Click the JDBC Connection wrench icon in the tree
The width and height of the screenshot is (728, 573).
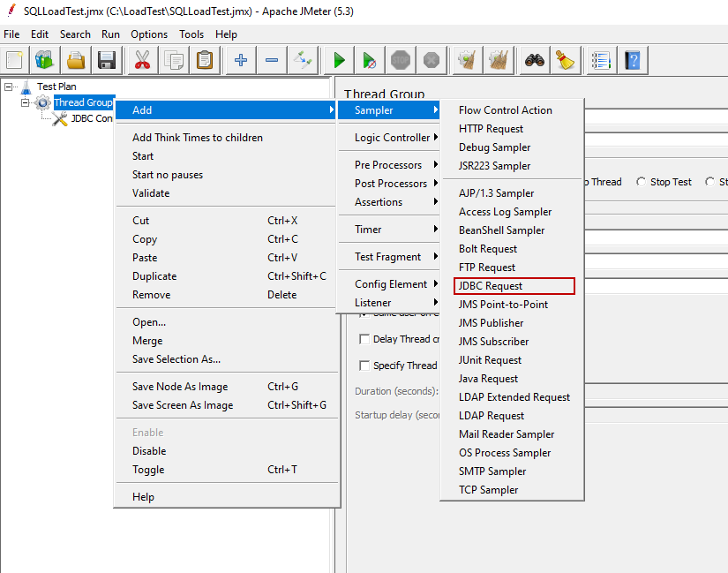pyautogui.click(x=59, y=119)
